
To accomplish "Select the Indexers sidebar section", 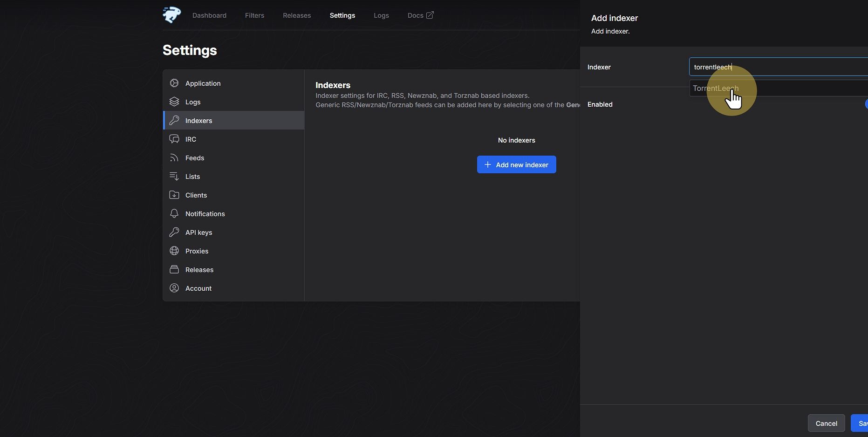I will [233, 120].
